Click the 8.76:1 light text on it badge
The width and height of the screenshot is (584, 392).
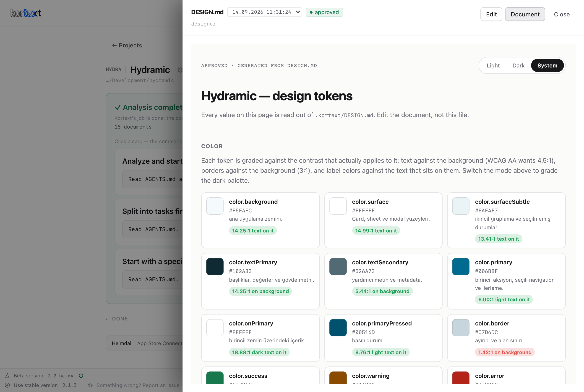point(381,352)
